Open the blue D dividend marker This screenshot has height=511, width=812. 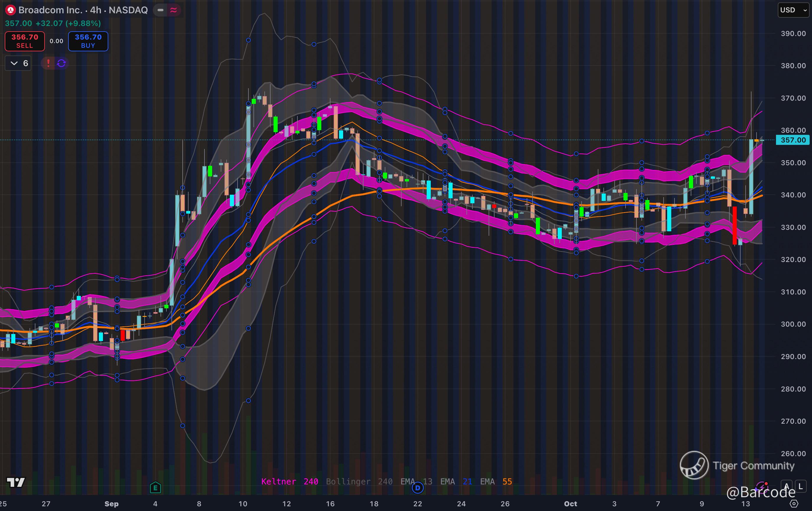click(418, 487)
